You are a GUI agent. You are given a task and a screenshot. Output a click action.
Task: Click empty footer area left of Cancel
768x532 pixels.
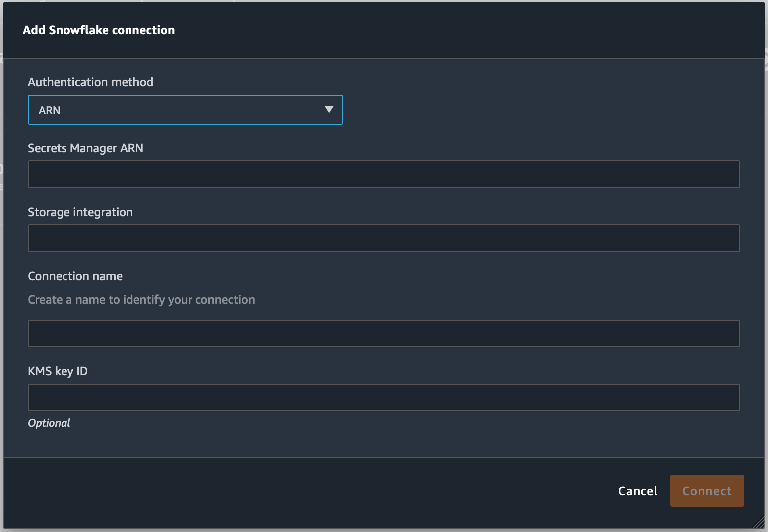pyautogui.click(x=298, y=491)
